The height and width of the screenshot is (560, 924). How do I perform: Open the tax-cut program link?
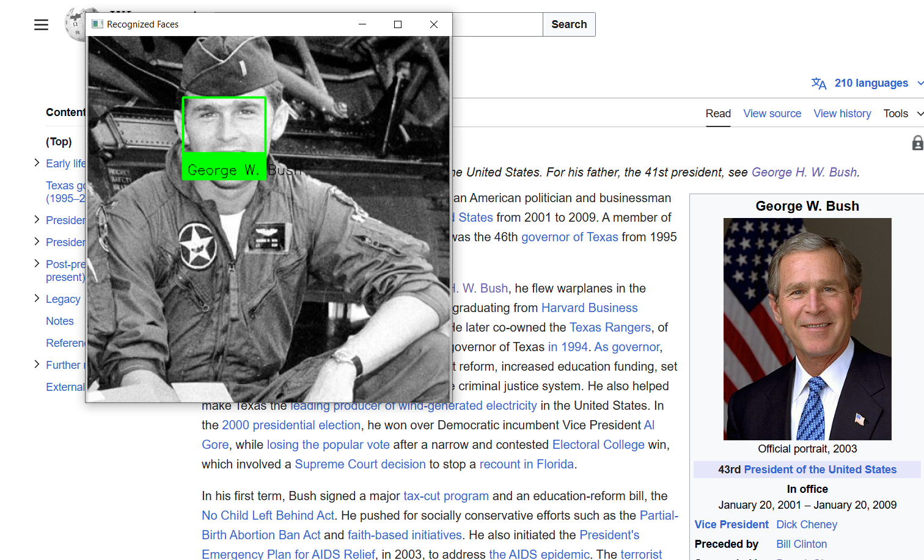[446, 496]
